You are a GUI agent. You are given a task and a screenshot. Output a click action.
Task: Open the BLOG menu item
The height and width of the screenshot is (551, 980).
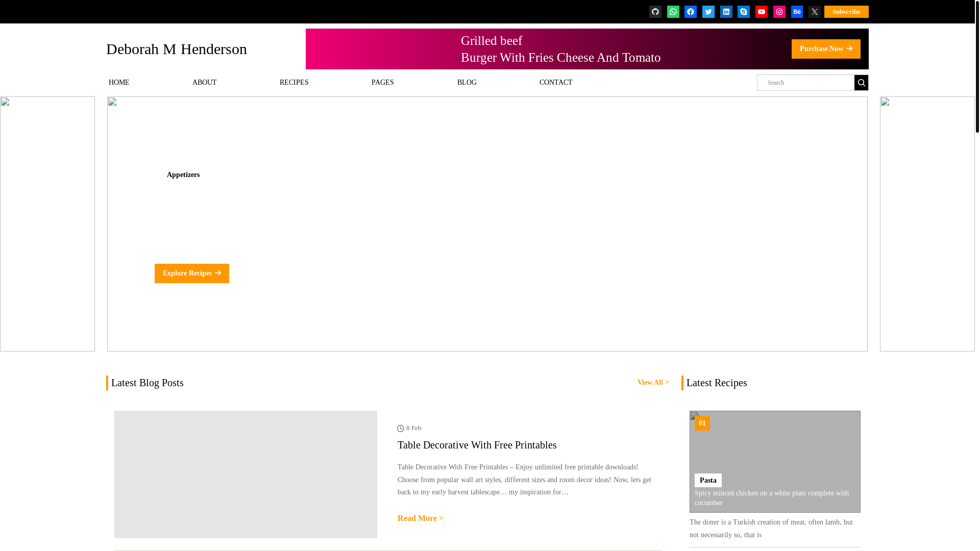click(467, 83)
